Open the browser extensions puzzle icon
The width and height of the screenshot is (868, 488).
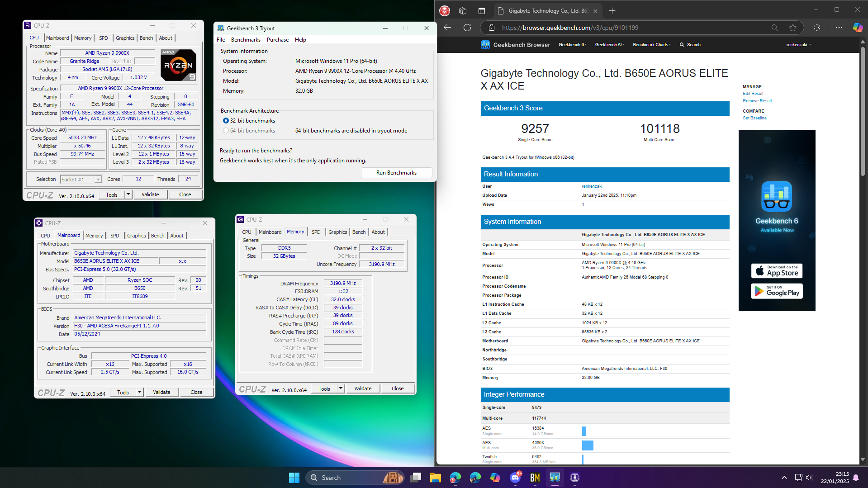click(x=817, y=28)
